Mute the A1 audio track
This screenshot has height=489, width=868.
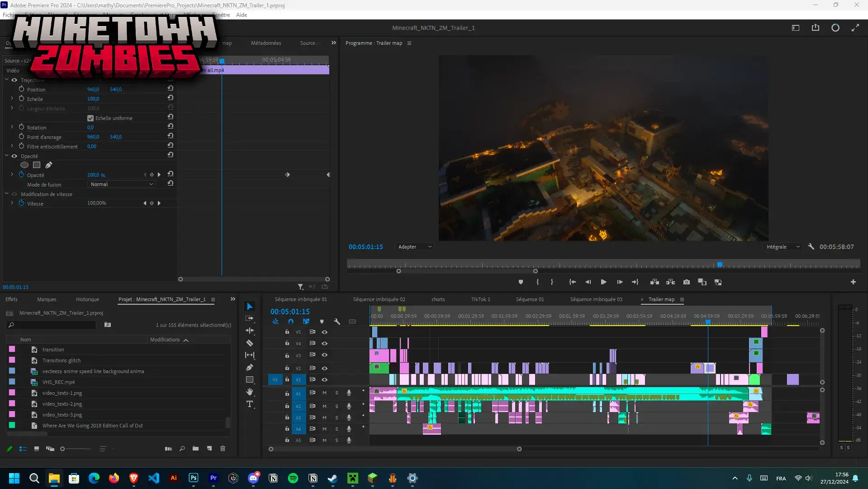[x=324, y=393]
